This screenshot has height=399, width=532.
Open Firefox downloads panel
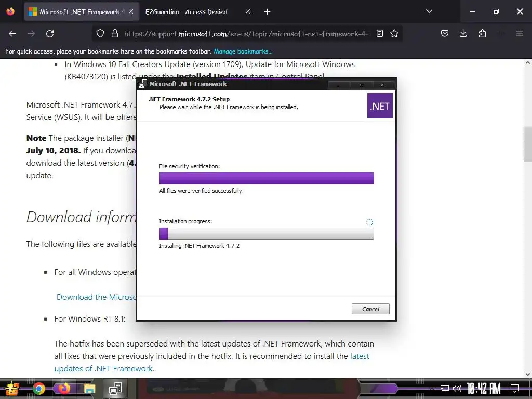click(x=463, y=34)
